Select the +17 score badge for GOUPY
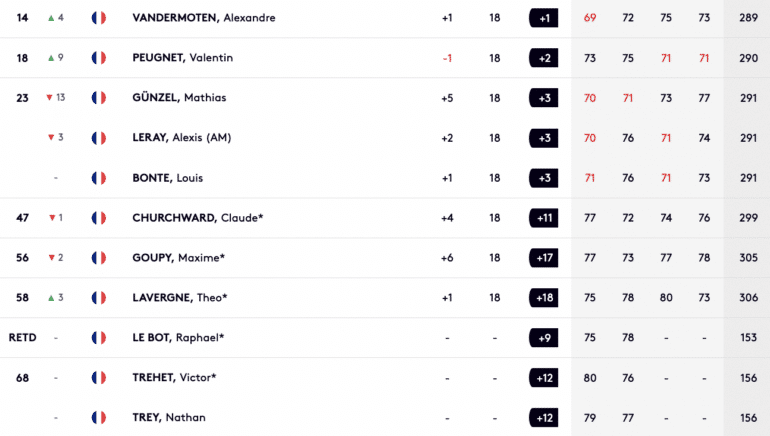 (x=544, y=258)
